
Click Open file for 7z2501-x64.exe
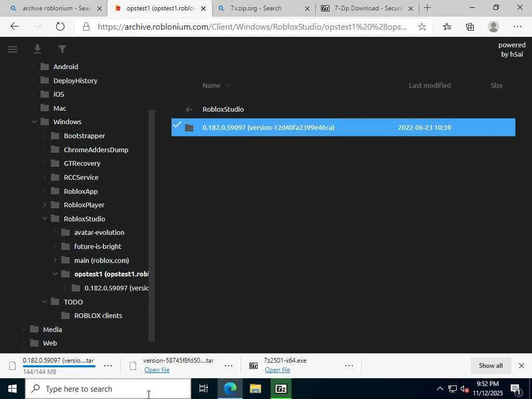click(277, 370)
